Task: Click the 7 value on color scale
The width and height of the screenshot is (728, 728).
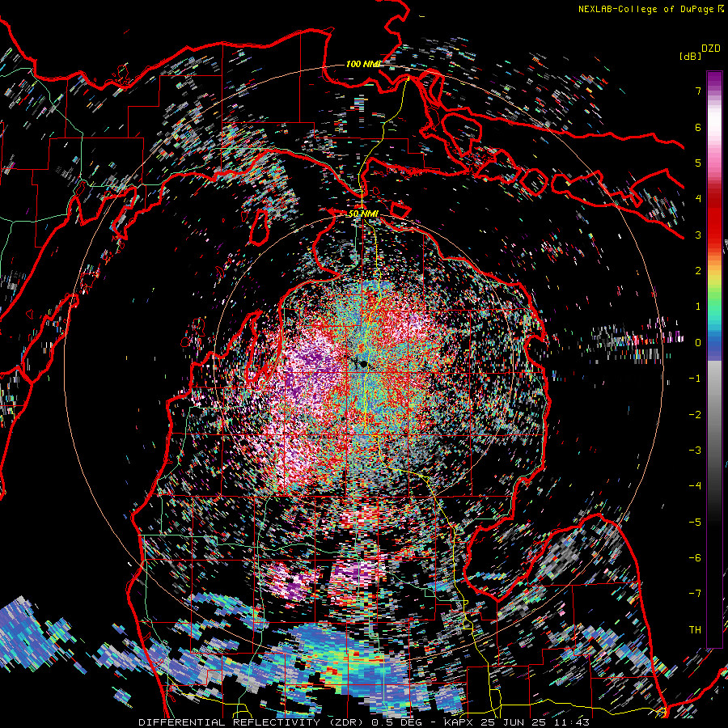Action: 698,91
